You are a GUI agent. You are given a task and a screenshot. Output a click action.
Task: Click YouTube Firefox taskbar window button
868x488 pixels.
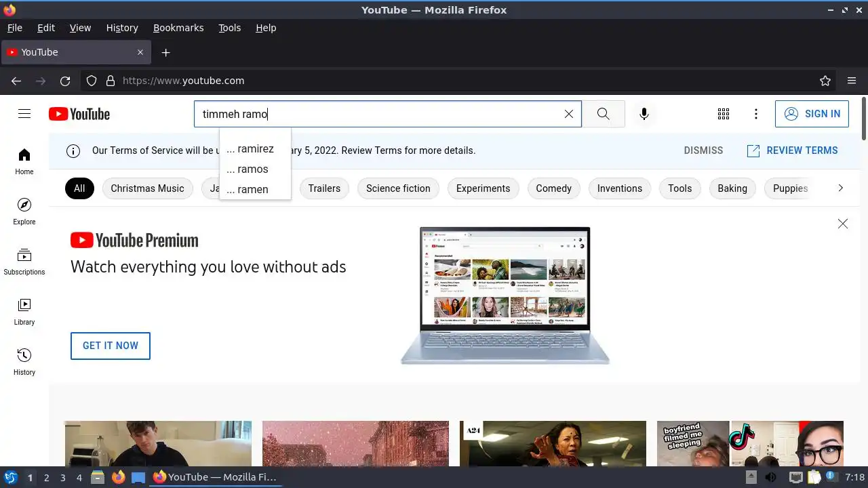(216, 477)
